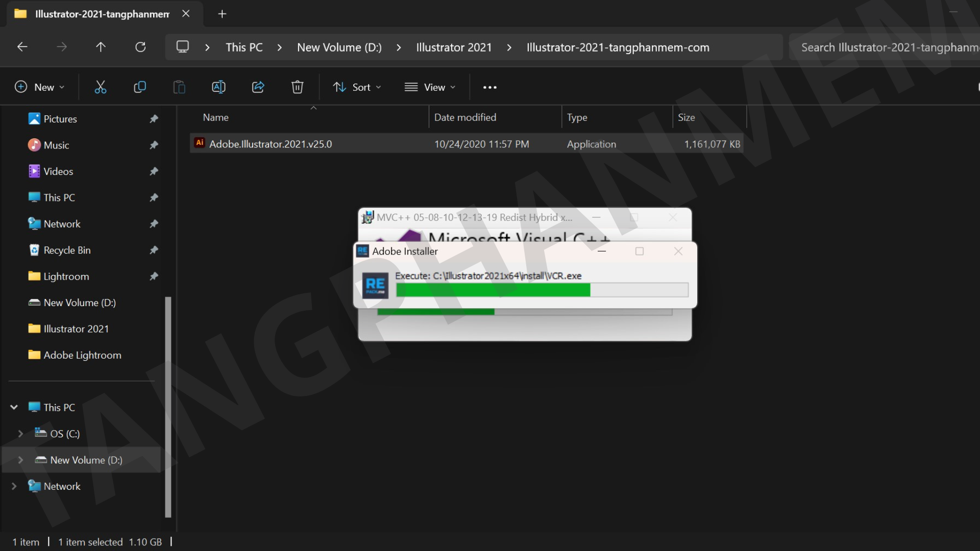
Task: Open Videos in the sidebar
Action: tap(58, 171)
